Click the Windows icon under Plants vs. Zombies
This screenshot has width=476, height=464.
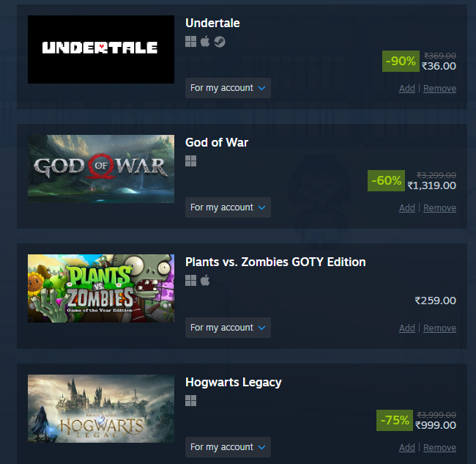click(x=190, y=280)
